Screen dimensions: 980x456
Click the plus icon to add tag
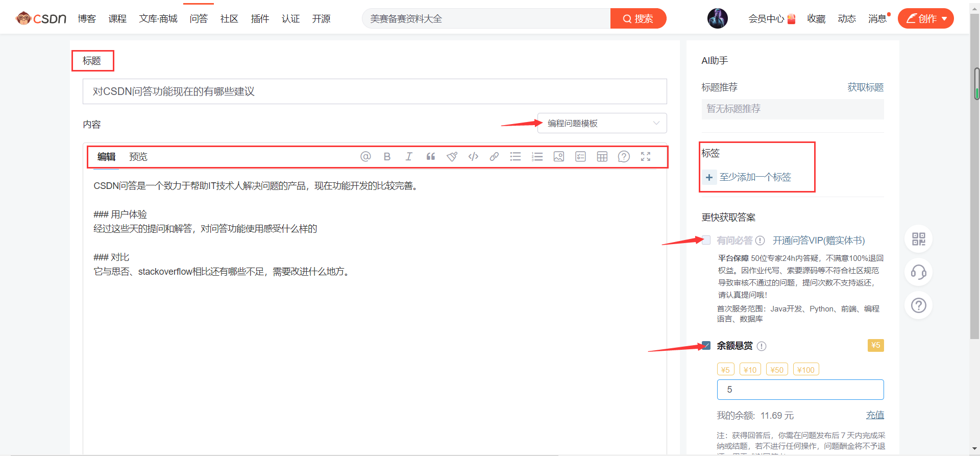[709, 178]
